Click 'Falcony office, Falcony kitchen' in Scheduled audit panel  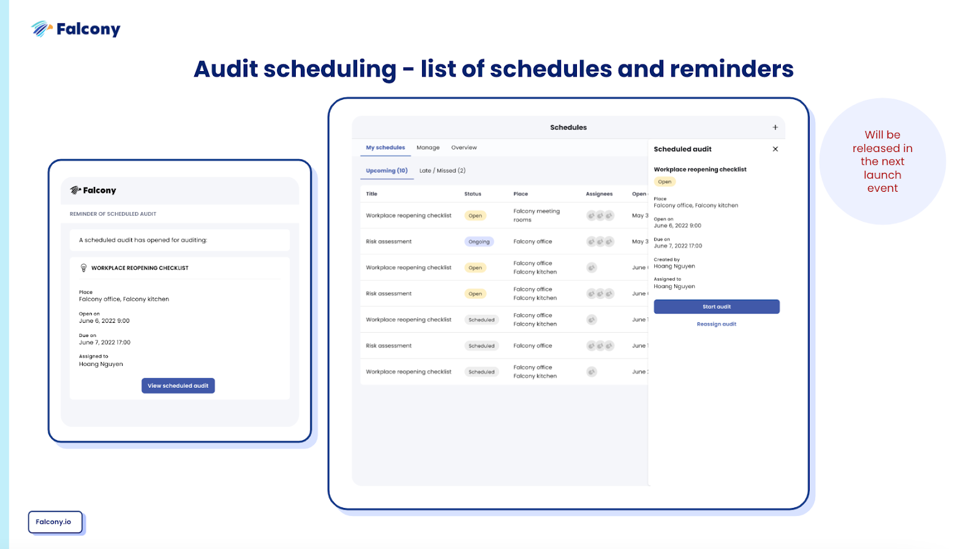click(696, 205)
